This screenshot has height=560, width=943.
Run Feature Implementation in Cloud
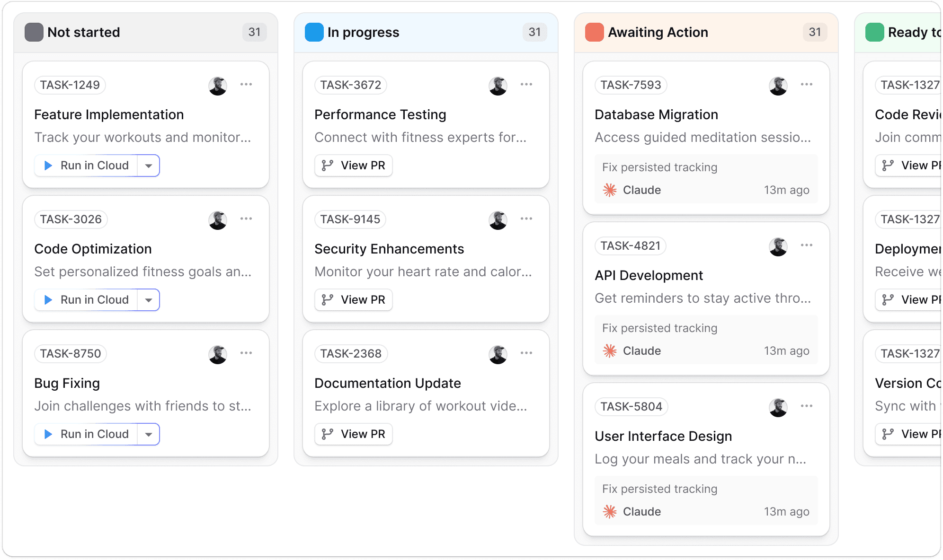click(87, 166)
